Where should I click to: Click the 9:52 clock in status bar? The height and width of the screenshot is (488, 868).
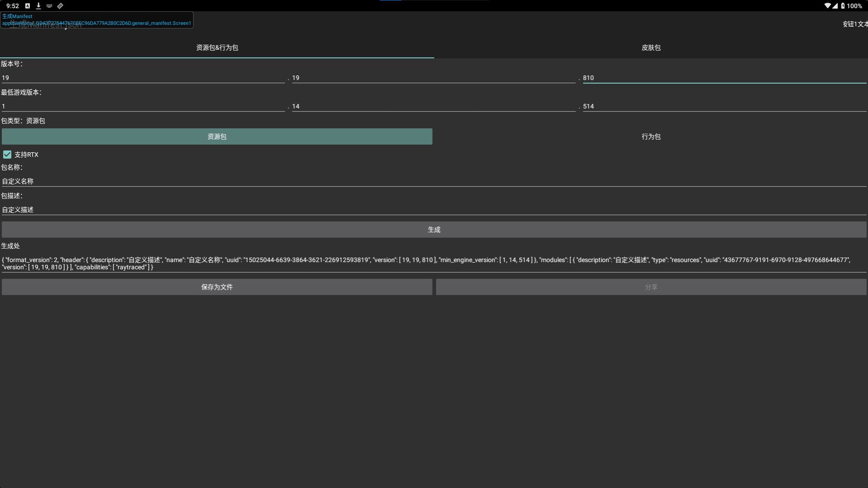tap(13, 6)
